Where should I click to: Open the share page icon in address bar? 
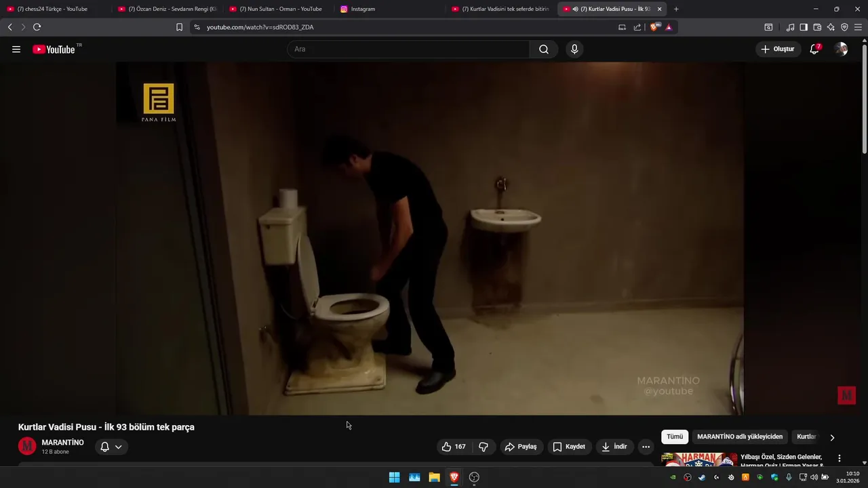[637, 27]
